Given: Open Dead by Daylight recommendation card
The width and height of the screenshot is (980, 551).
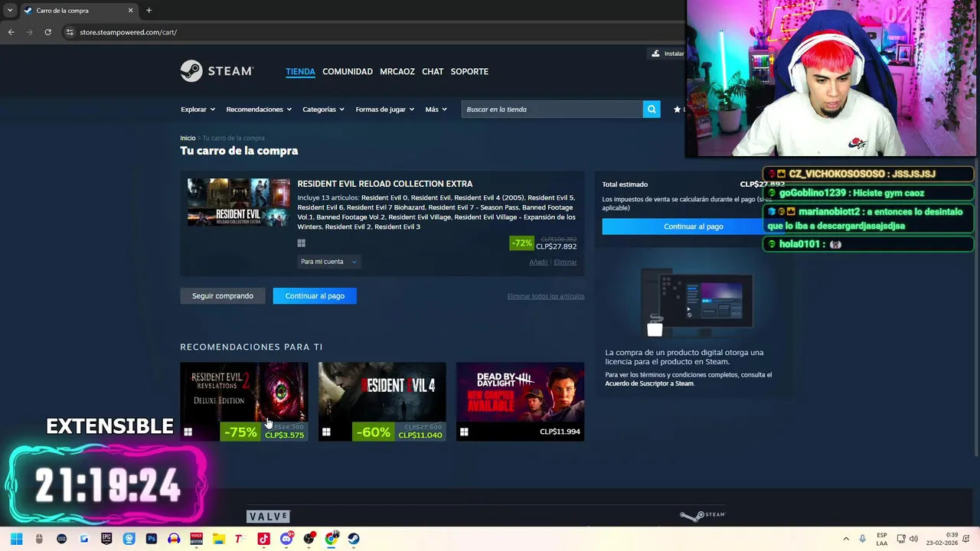Looking at the screenshot, I should 520,402.
